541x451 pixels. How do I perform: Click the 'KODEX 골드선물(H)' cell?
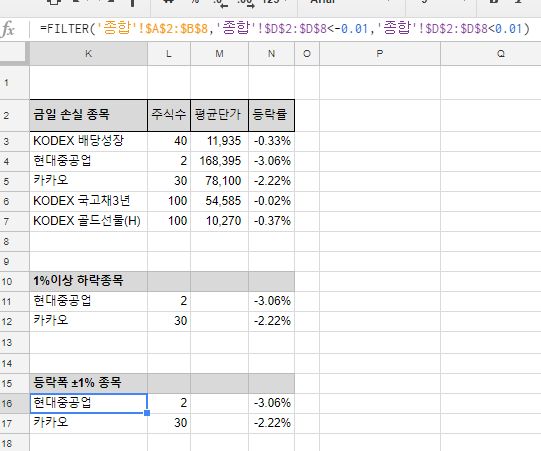[x=88, y=221]
